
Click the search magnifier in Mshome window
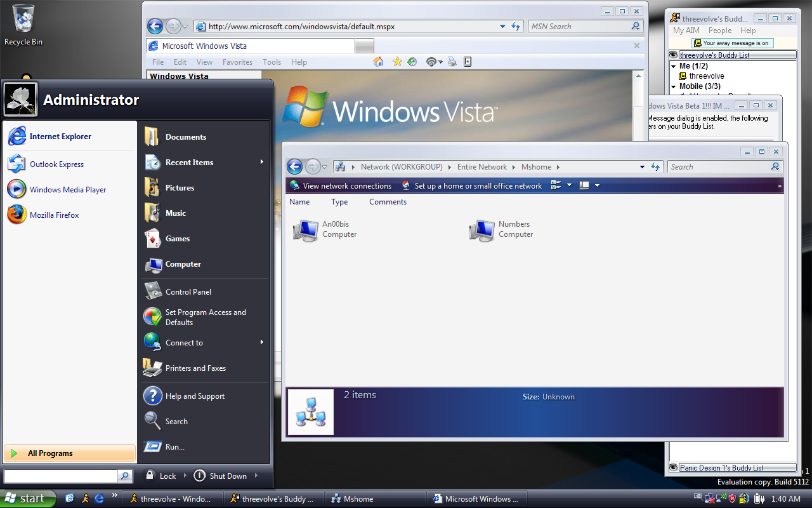pyautogui.click(x=775, y=166)
